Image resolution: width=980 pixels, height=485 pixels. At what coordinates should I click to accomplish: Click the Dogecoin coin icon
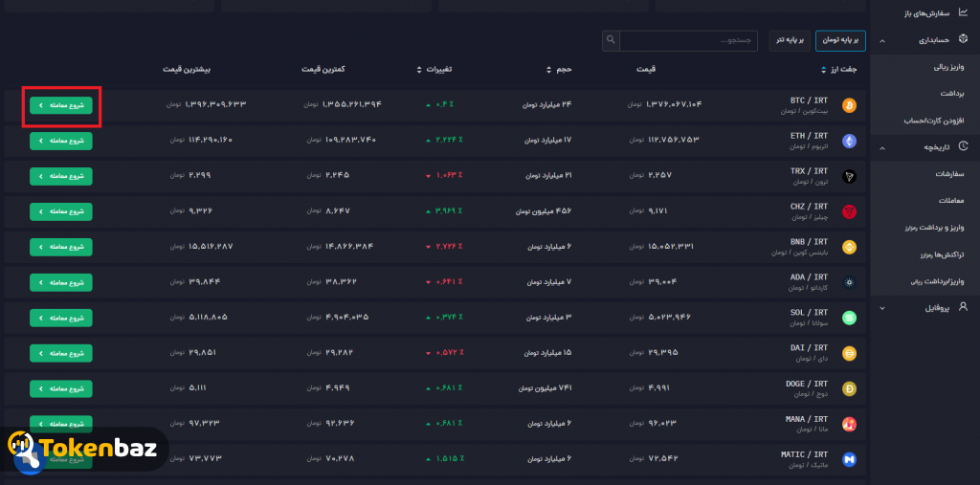849,388
